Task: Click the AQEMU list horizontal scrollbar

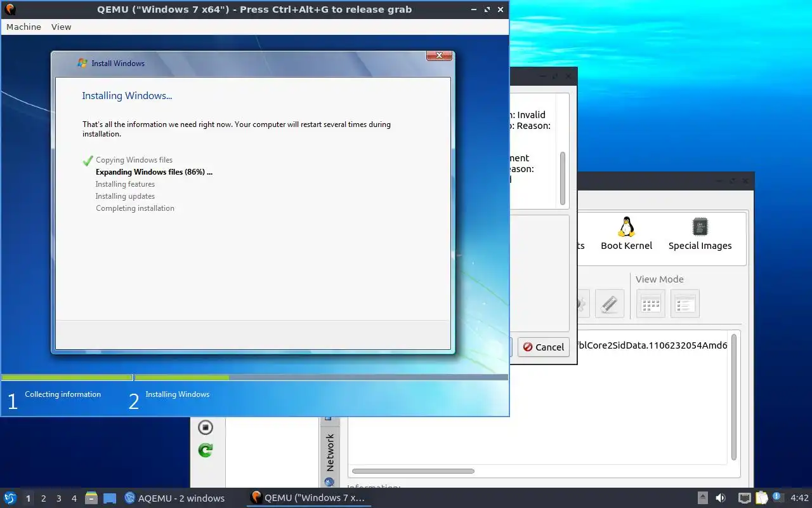Action: tap(413, 471)
